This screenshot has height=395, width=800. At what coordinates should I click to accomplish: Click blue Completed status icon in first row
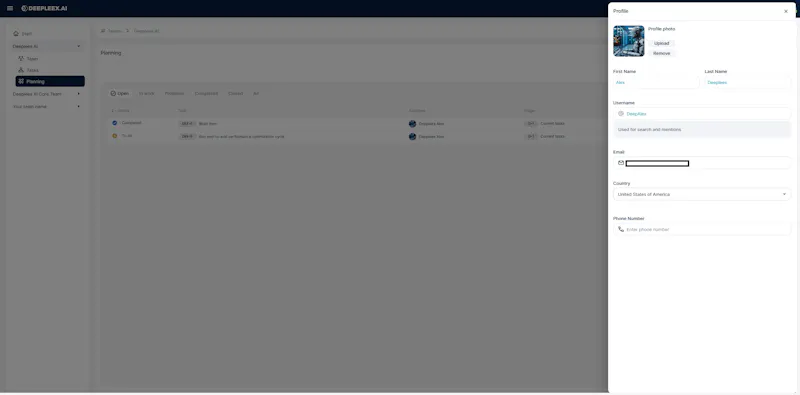(x=115, y=123)
